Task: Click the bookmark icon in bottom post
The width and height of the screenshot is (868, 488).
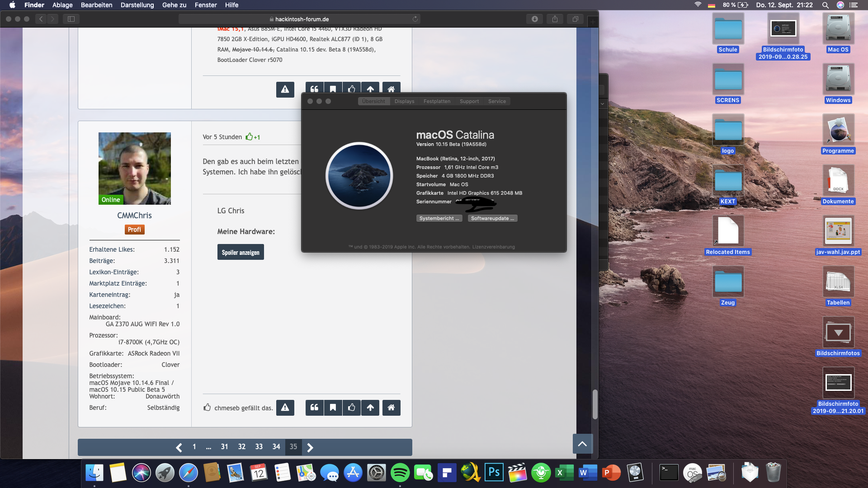Action: tap(333, 408)
